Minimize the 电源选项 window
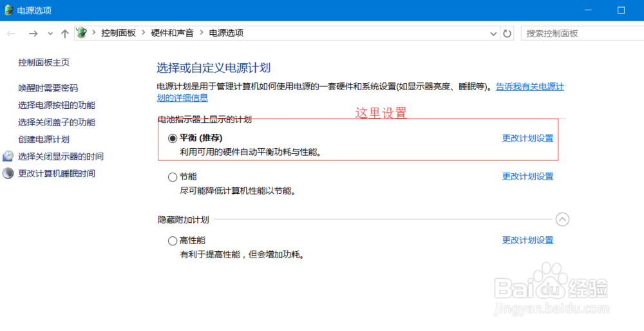 pos(589,10)
